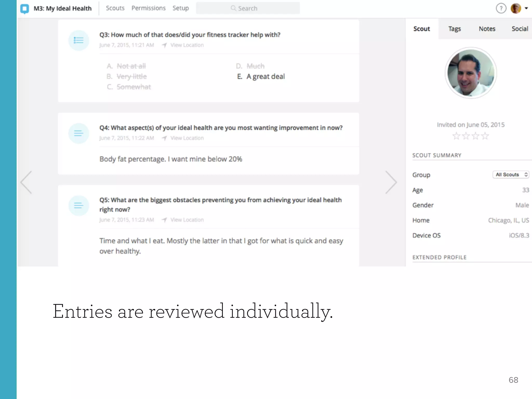Click answer option 'Much'
The image size is (532, 399).
[x=256, y=66]
